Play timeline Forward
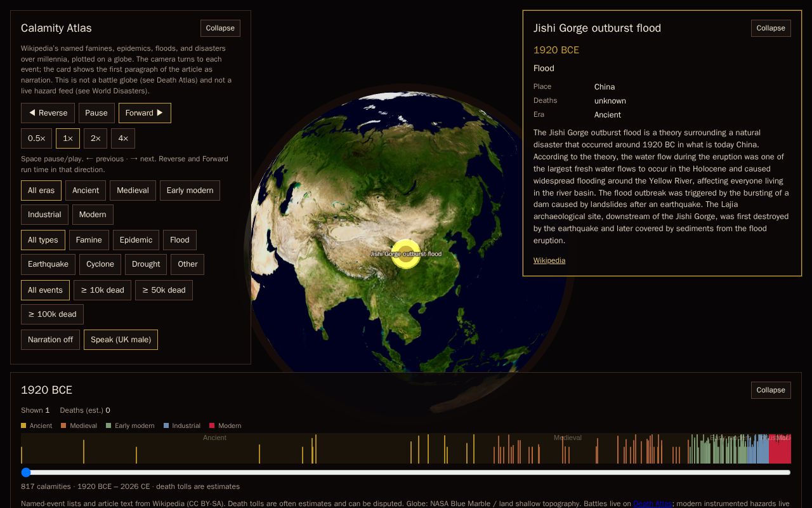The image size is (812, 508). [x=145, y=113]
